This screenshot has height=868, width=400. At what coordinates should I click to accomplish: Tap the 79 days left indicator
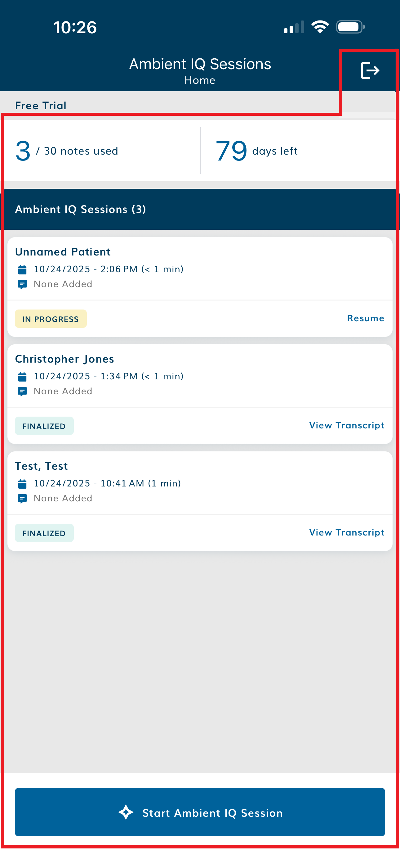pyautogui.click(x=256, y=151)
